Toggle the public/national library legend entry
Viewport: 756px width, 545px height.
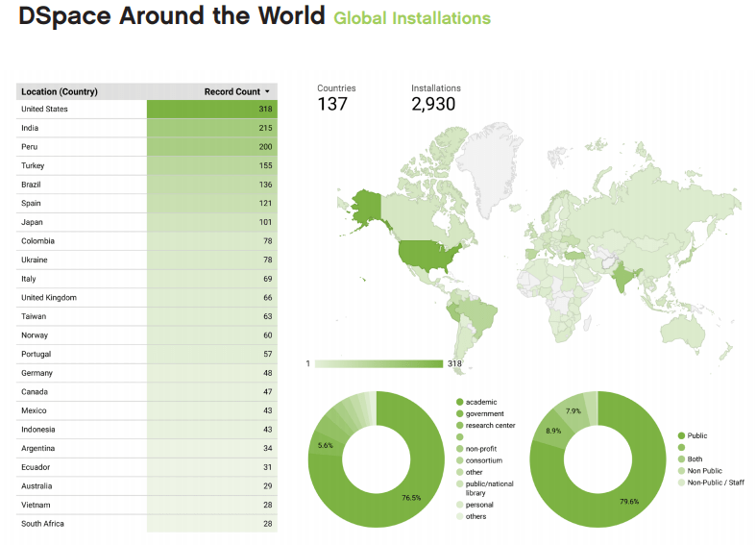(x=490, y=488)
